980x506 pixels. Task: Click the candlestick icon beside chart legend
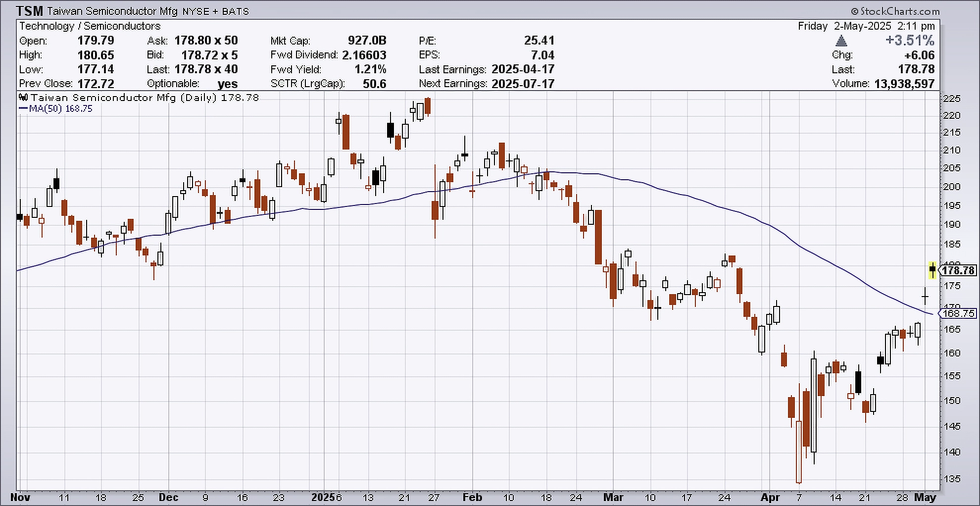(23, 98)
